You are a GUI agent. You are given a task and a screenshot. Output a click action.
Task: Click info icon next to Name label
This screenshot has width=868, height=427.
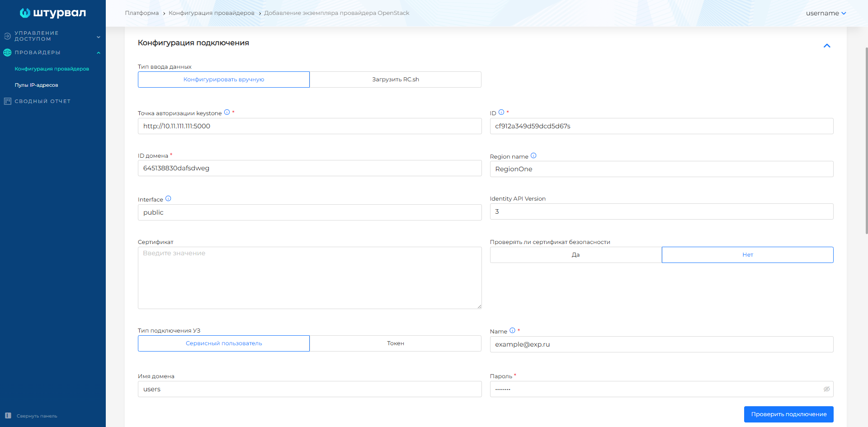tap(512, 331)
